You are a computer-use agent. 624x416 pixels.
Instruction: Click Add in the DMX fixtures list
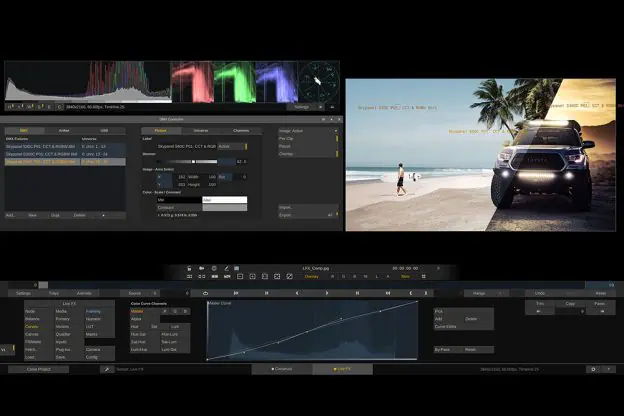[x=10, y=215]
